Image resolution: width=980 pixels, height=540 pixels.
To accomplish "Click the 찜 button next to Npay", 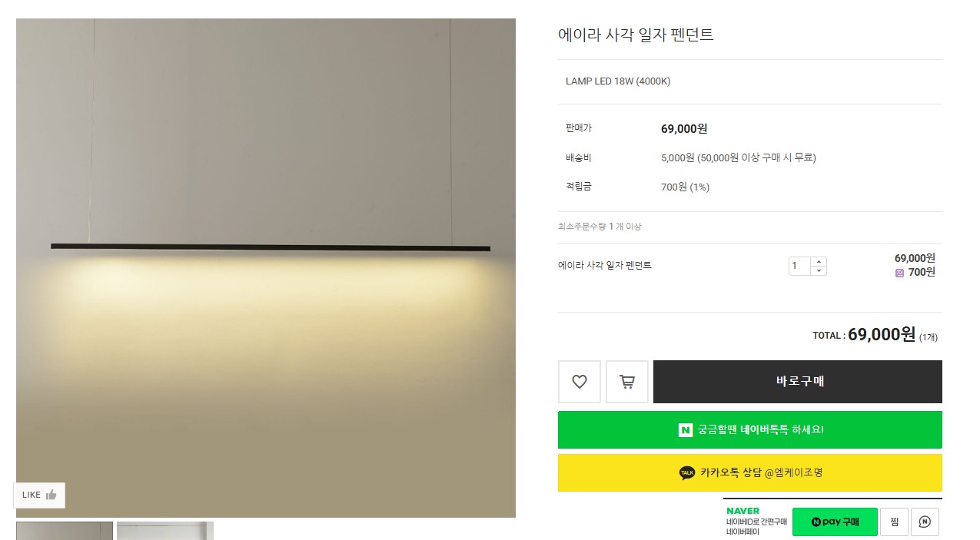I will click(894, 522).
